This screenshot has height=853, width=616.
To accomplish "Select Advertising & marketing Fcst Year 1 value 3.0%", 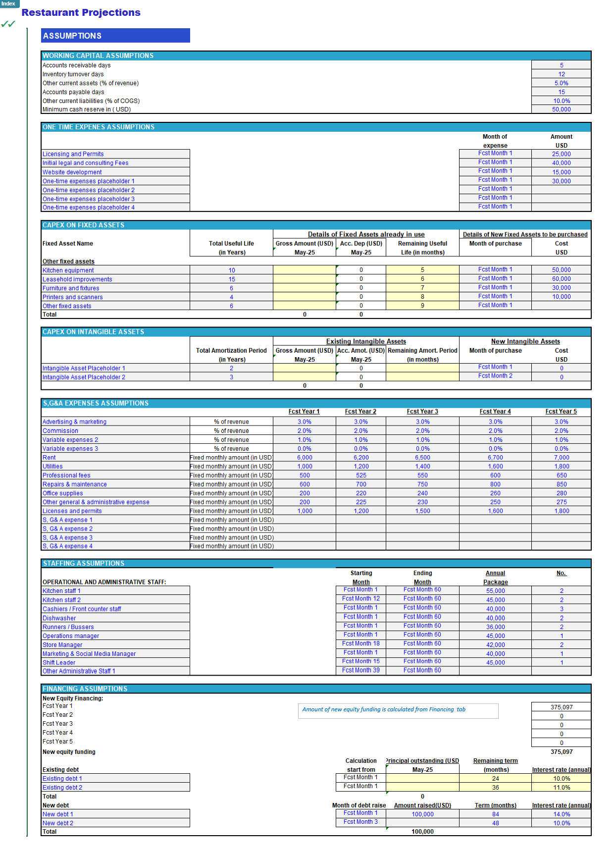I will pyautogui.click(x=305, y=422).
